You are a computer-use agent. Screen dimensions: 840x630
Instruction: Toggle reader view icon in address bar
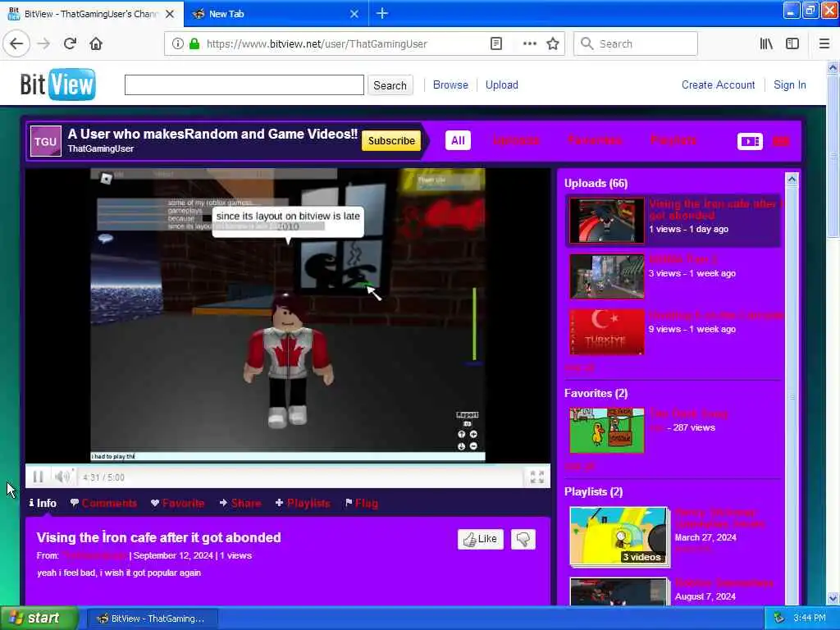tap(496, 43)
